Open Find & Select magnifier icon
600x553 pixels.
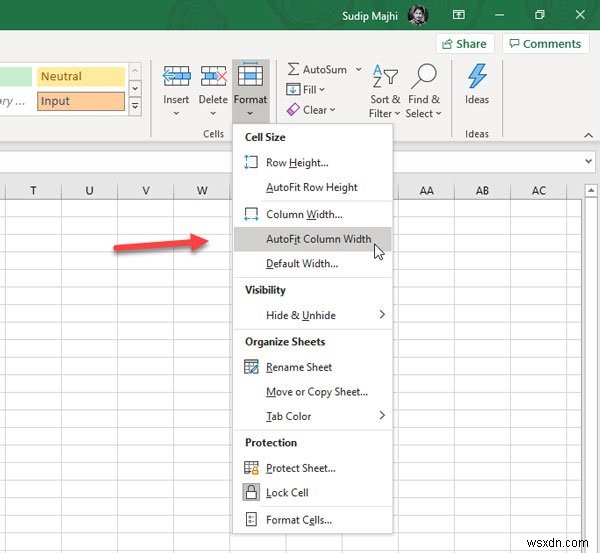click(424, 76)
